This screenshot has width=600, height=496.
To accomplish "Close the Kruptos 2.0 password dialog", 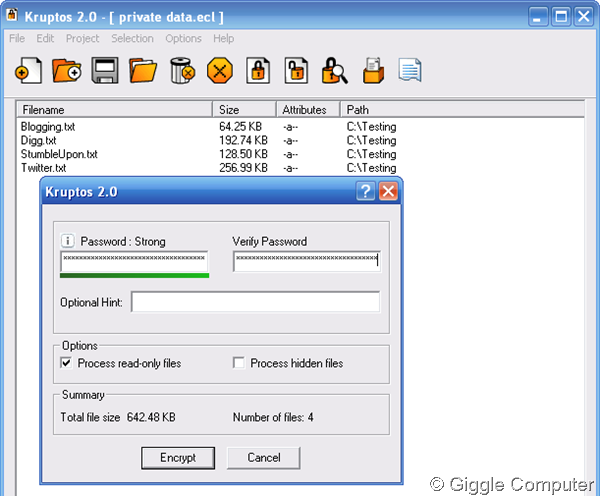I will tap(388, 191).
